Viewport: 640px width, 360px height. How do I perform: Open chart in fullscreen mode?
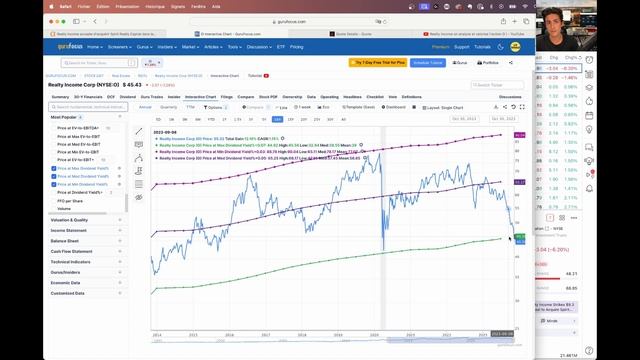(522, 107)
